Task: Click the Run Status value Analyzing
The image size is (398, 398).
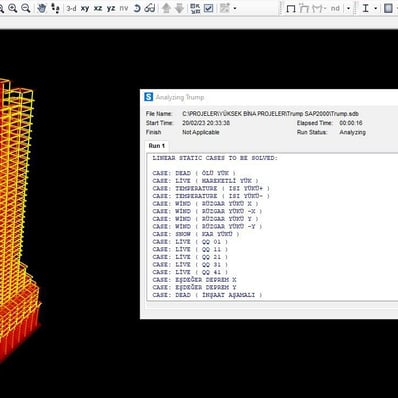Action: pos(352,132)
